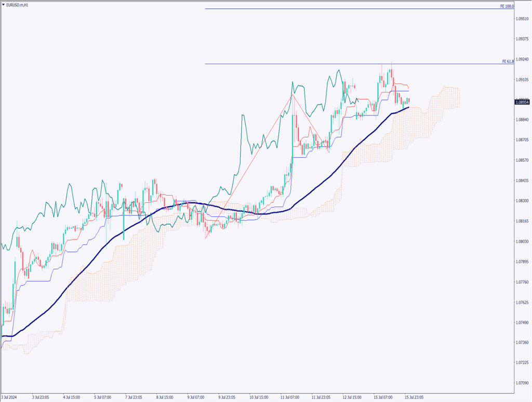Viewport: 532px width, 402px height.
Task: Click the 1.08300 price axis label
Action: pyautogui.click(x=522, y=201)
